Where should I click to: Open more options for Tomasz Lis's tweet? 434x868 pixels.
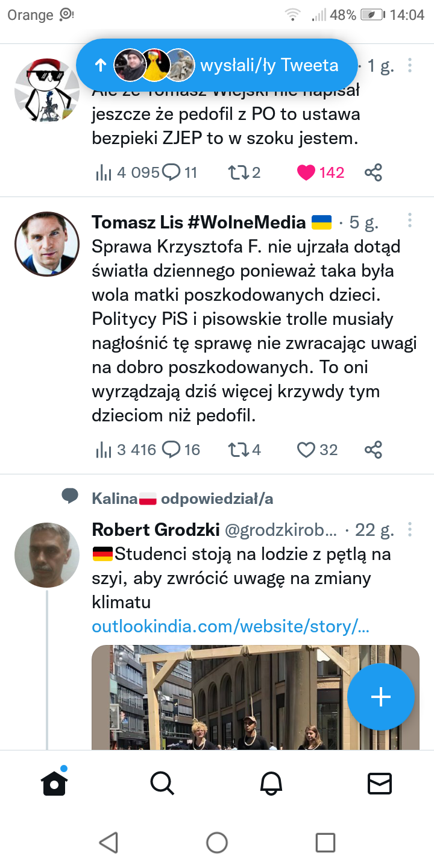tap(410, 221)
